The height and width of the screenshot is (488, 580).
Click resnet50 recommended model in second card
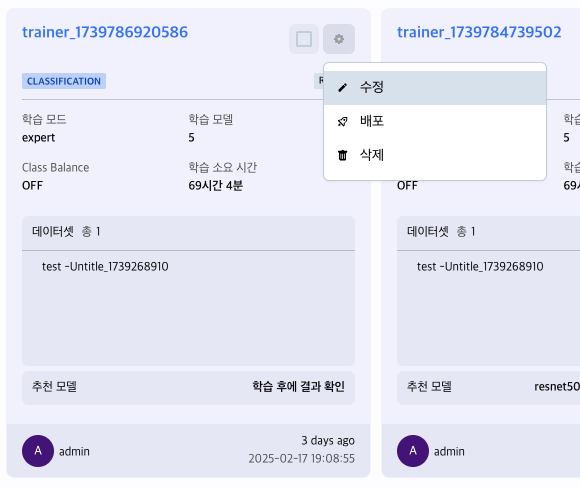(557, 387)
